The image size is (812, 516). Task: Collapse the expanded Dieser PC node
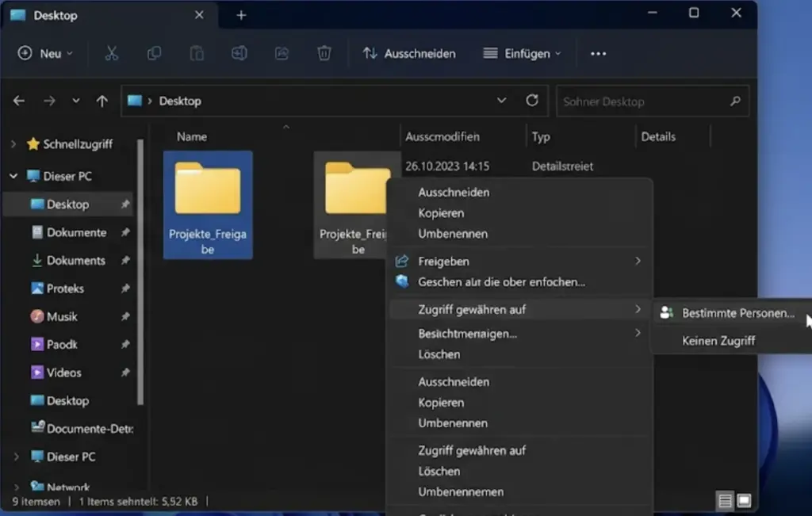(x=13, y=177)
